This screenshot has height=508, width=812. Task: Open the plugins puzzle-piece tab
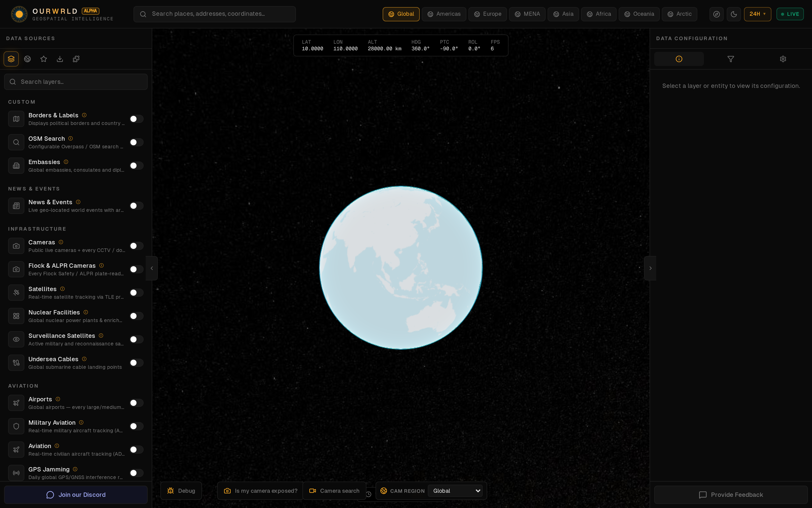[76, 59]
